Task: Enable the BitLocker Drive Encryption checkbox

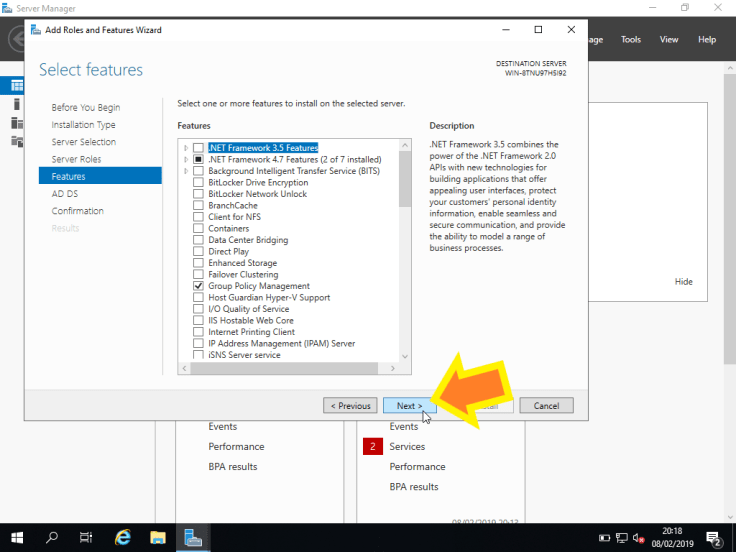Action: [x=198, y=183]
